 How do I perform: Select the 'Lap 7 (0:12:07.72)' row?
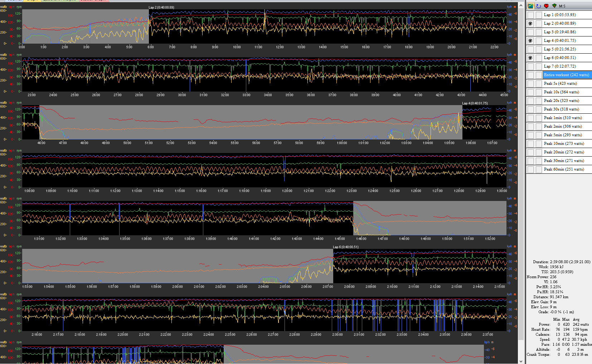point(567,66)
